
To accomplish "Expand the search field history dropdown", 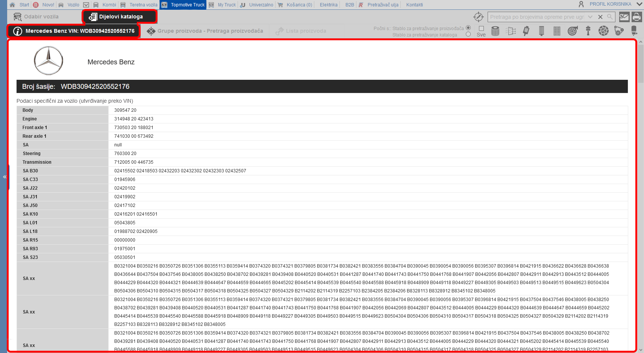I will point(590,17).
